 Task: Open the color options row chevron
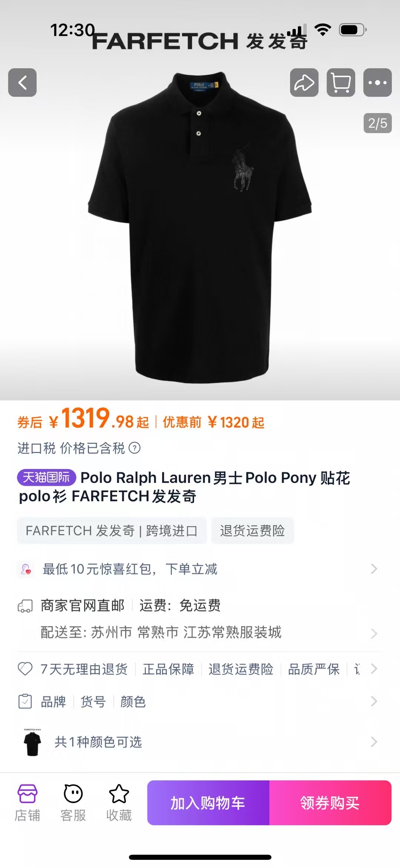click(374, 742)
